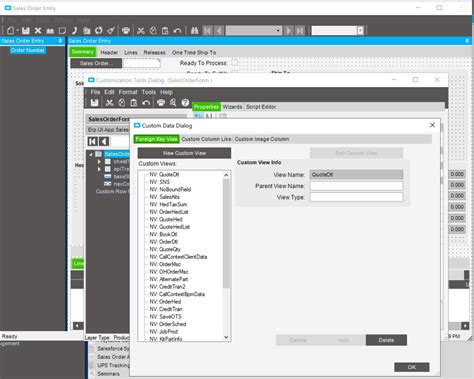
Task: Open the Releases tab in Sales Order Entry
Action: point(154,52)
